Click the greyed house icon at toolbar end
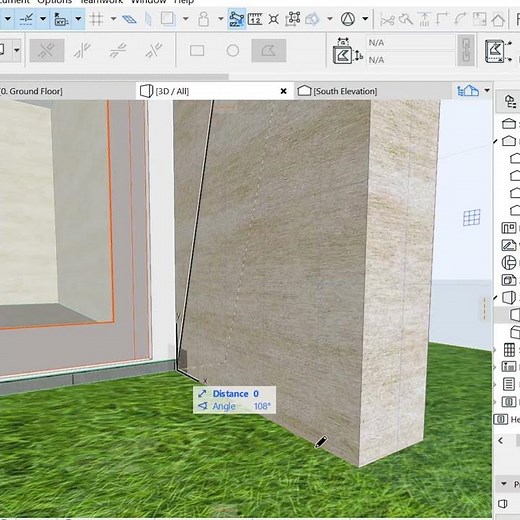The width and height of the screenshot is (520, 520). pos(498,19)
